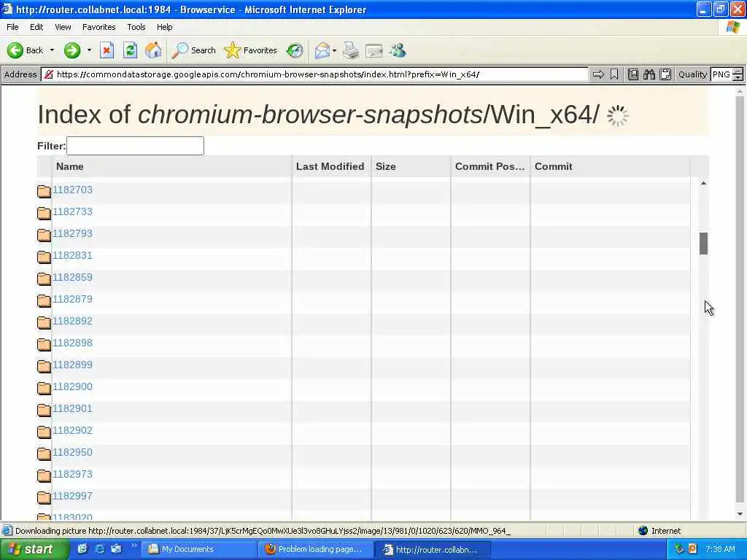Open the Back history dropdown arrow
Screen dimensions: 747x560
[x=52, y=50]
